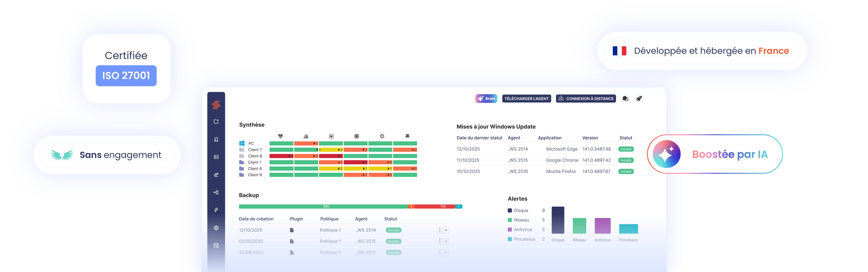Click Installé status for Mozilla Firefox
This screenshot has height=272, width=868.
pyautogui.click(x=626, y=171)
